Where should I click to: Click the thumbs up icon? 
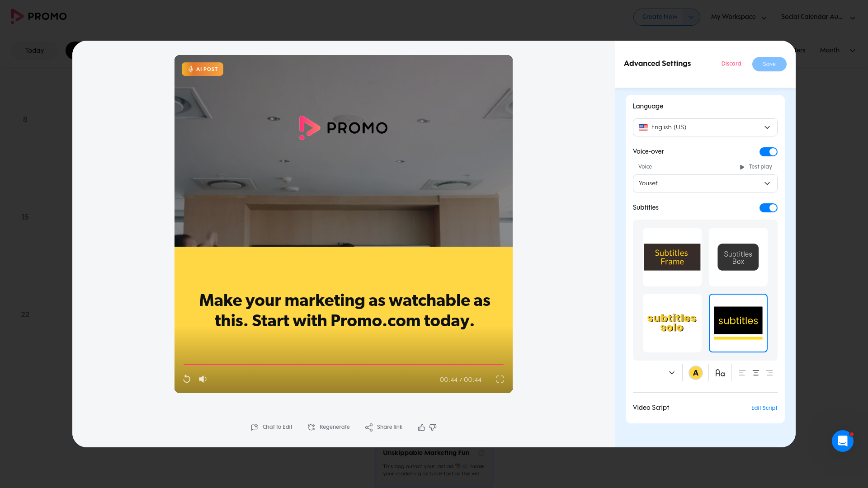[421, 427]
